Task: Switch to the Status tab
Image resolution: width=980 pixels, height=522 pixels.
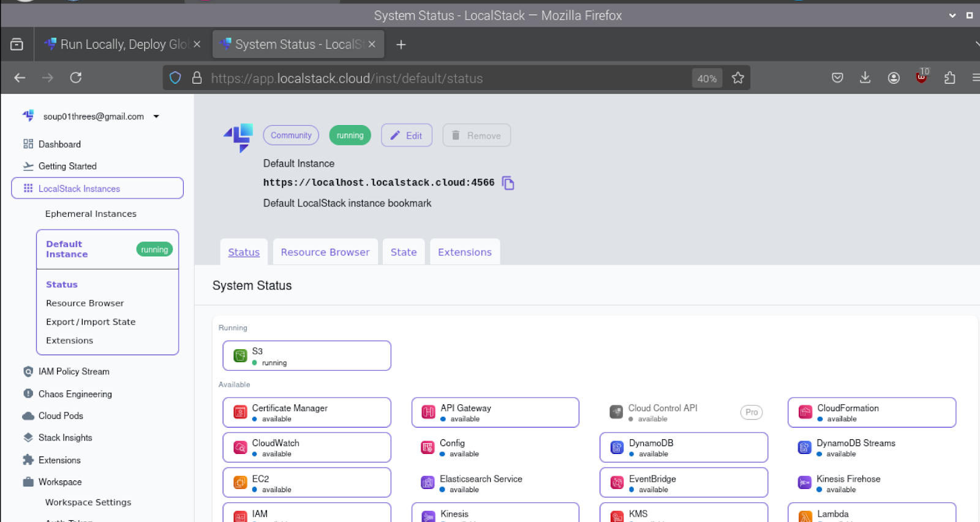Action: (244, 252)
